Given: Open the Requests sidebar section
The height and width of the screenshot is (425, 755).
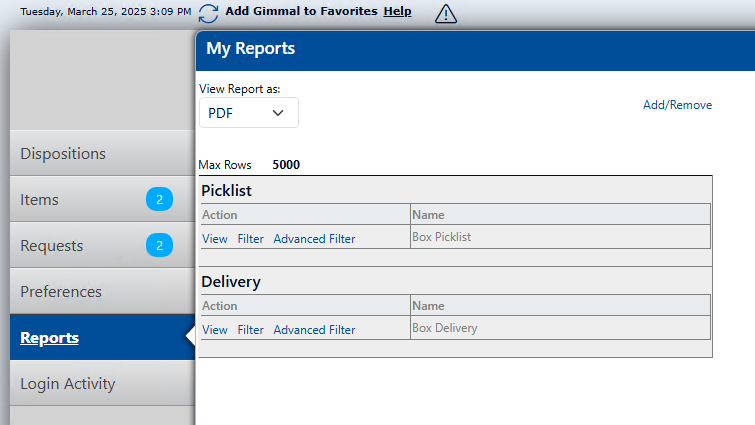Looking at the screenshot, I should 52,246.
